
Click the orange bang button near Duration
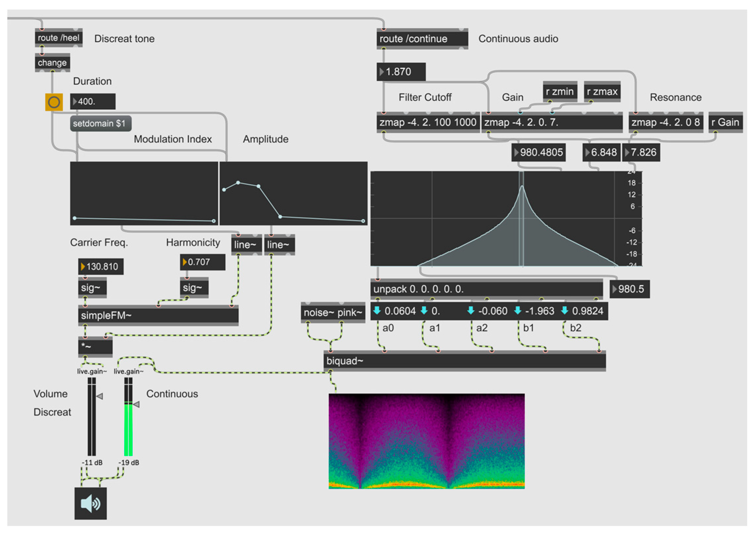(x=54, y=102)
